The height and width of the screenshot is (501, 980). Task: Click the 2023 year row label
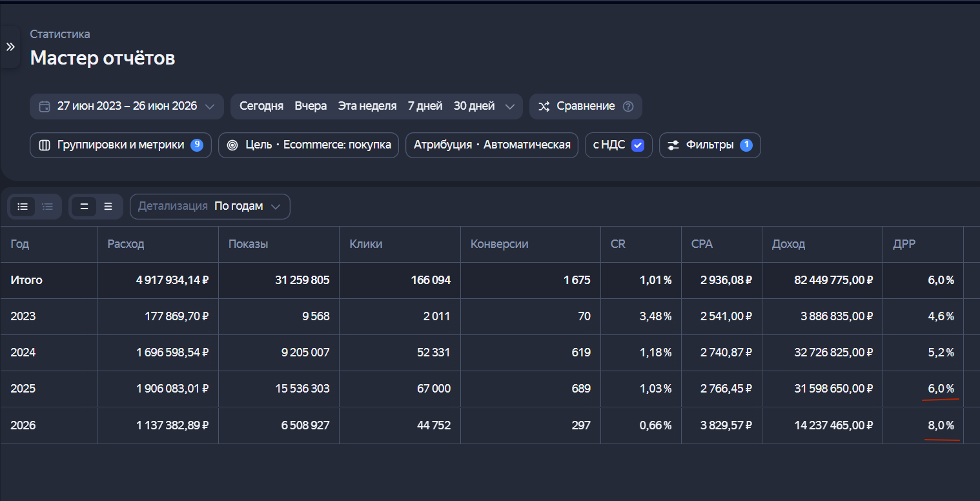pyautogui.click(x=23, y=316)
